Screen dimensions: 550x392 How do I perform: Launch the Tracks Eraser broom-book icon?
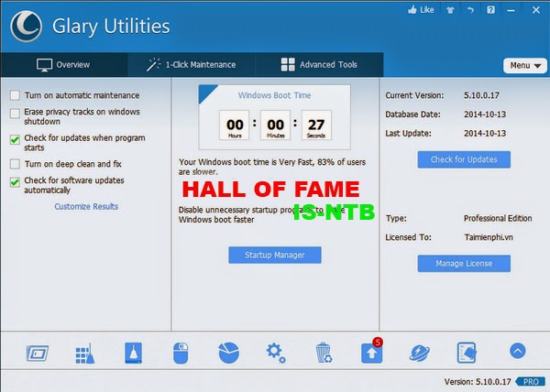[x=133, y=353]
